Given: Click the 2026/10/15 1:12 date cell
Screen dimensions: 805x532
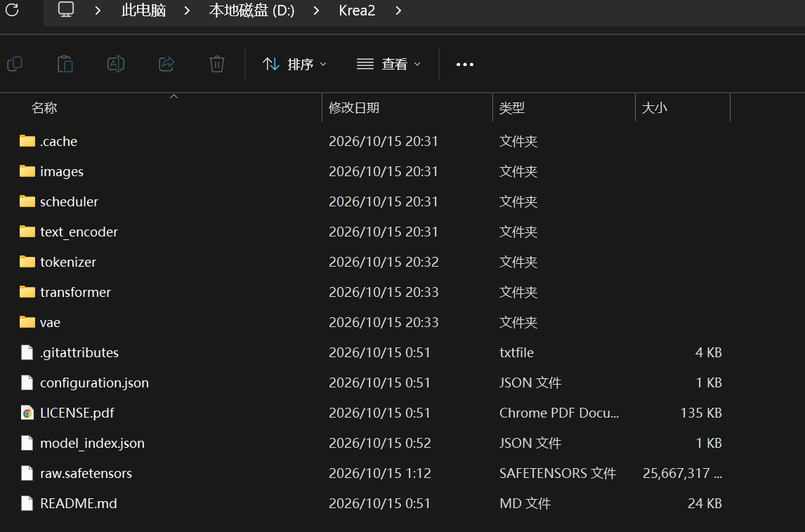Looking at the screenshot, I should point(380,473).
